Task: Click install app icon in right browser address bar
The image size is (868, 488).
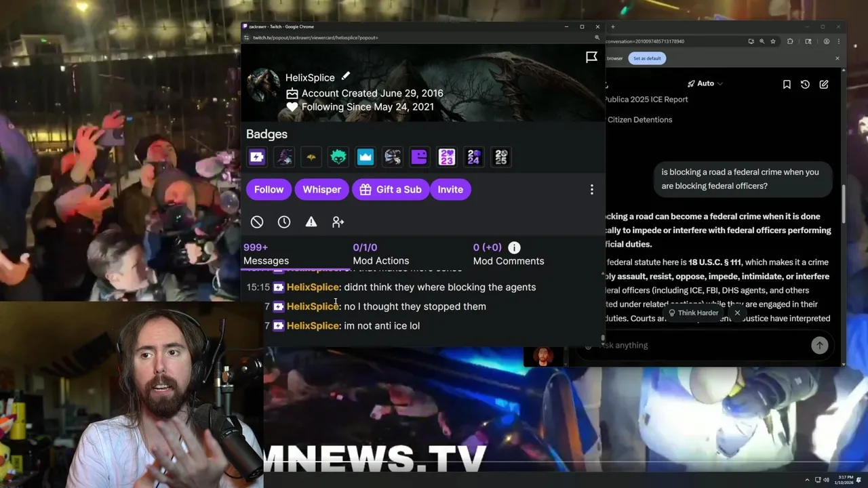Action: click(751, 41)
